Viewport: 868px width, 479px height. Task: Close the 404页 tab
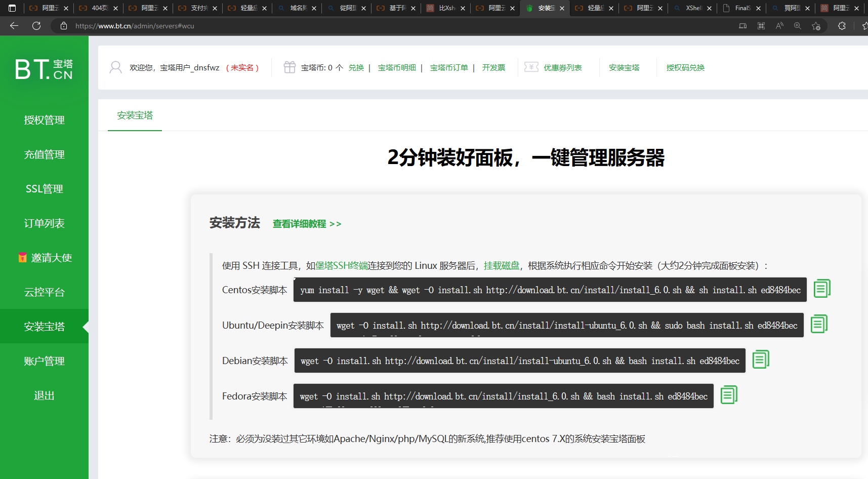tap(115, 8)
